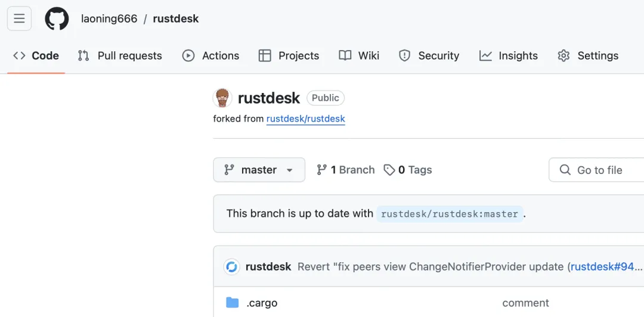This screenshot has height=317, width=644.
Task: Click the rustdesk commit author avatar
Action: click(x=232, y=266)
